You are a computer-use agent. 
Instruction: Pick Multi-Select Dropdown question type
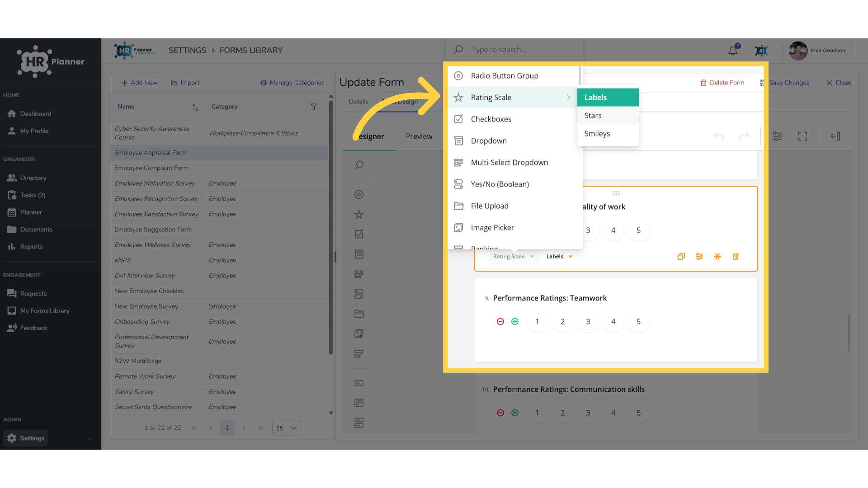point(513,163)
